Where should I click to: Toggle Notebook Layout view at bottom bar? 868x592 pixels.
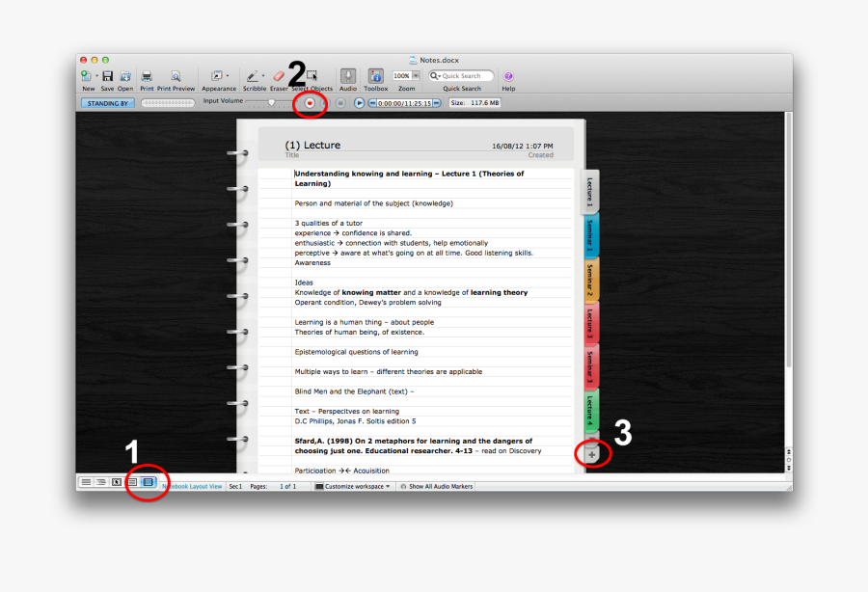click(x=147, y=482)
